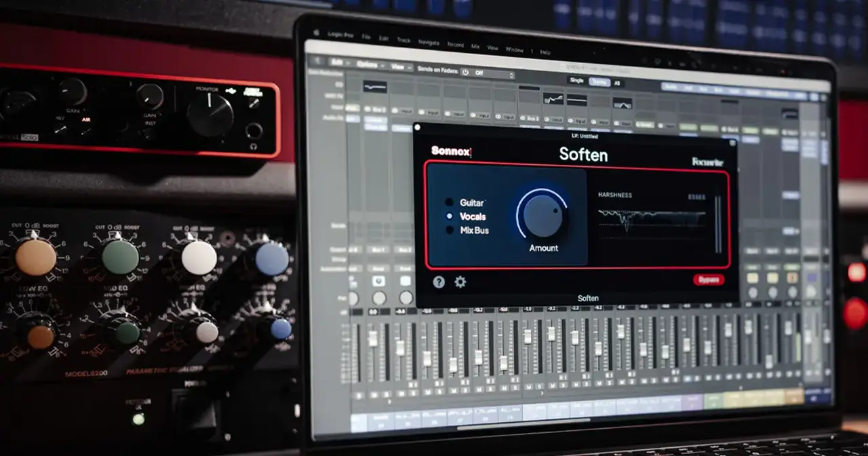Open the Soften plugin help question-mark icon
Image resolution: width=868 pixels, height=456 pixels.
(x=439, y=282)
